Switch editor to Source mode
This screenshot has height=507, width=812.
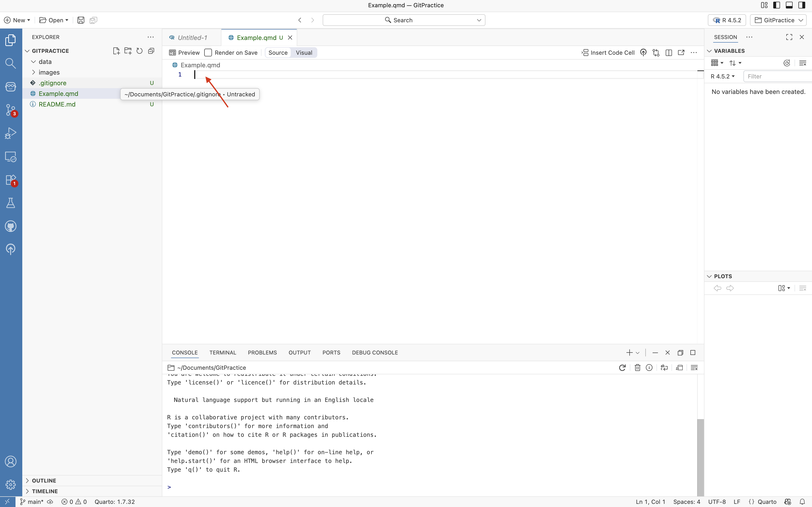pos(278,53)
